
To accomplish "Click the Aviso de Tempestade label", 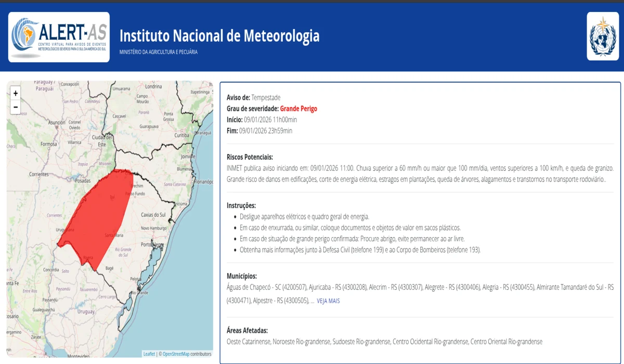I will coord(253,97).
